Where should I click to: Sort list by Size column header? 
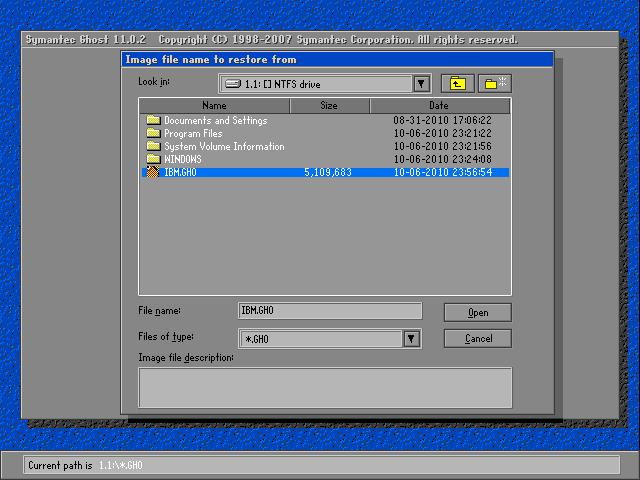point(329,106)
